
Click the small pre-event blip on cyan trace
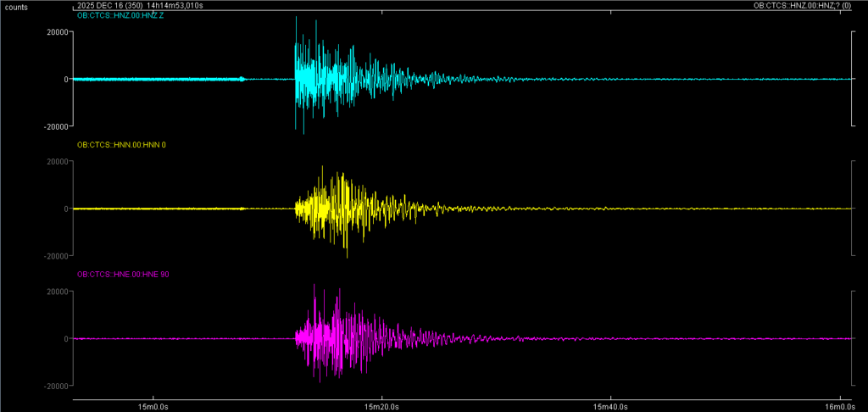click(x=243, y=79)
